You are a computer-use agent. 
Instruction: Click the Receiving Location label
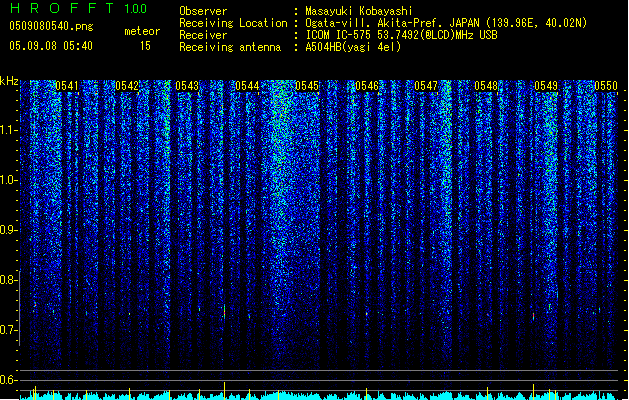click(233, 23)
